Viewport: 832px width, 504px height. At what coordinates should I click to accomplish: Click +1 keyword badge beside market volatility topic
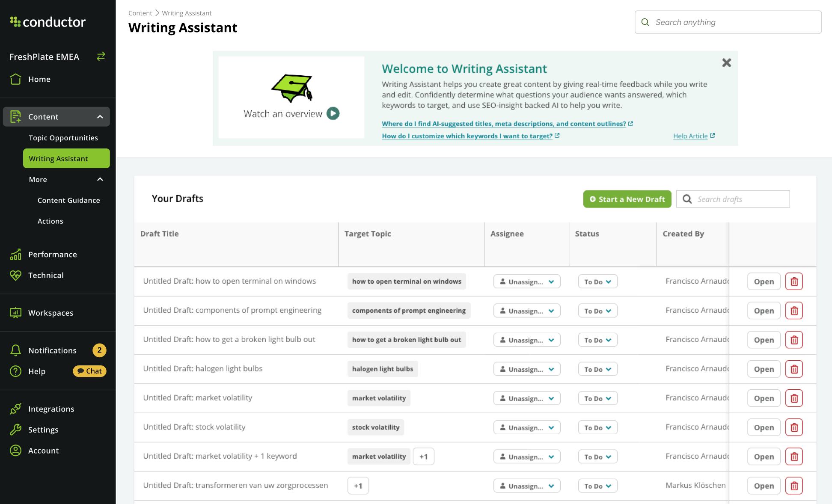coord(423,457)
